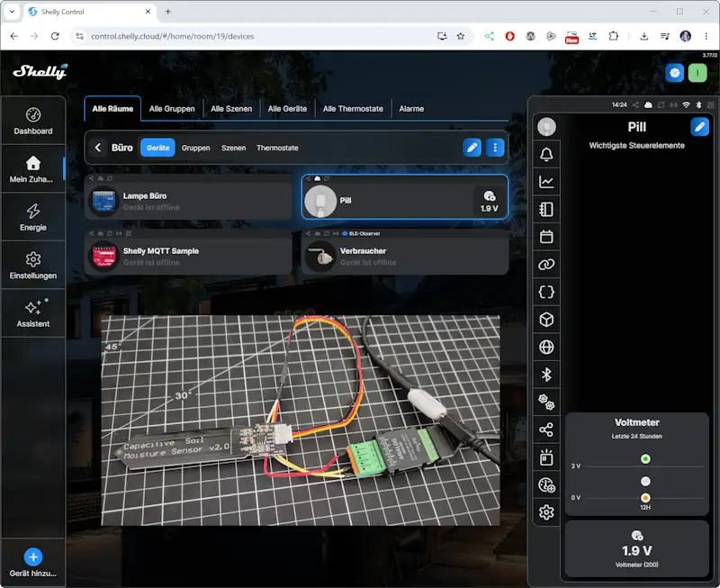720x588 pixels.
Task: Open the timer clipboard icon in Pill panel
Action: pyautogui.click(x=546, y=457)
